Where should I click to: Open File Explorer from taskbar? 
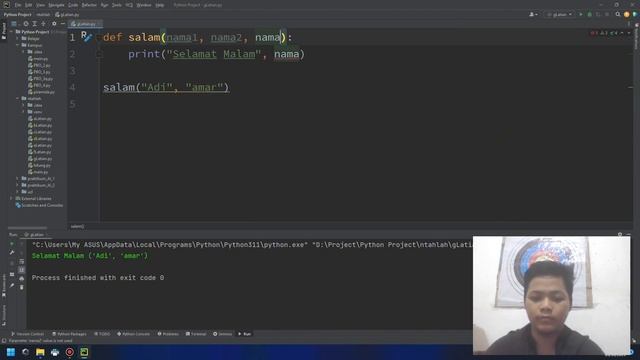pos(40,352)
